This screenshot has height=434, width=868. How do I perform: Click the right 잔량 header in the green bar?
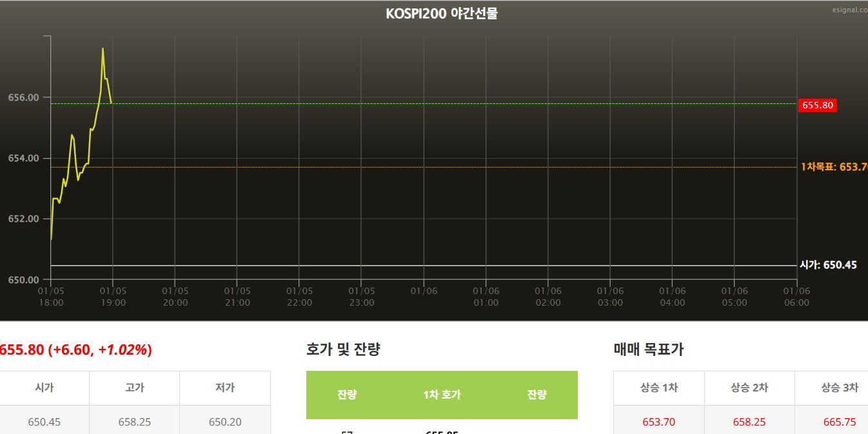click(x=537, y=395)
